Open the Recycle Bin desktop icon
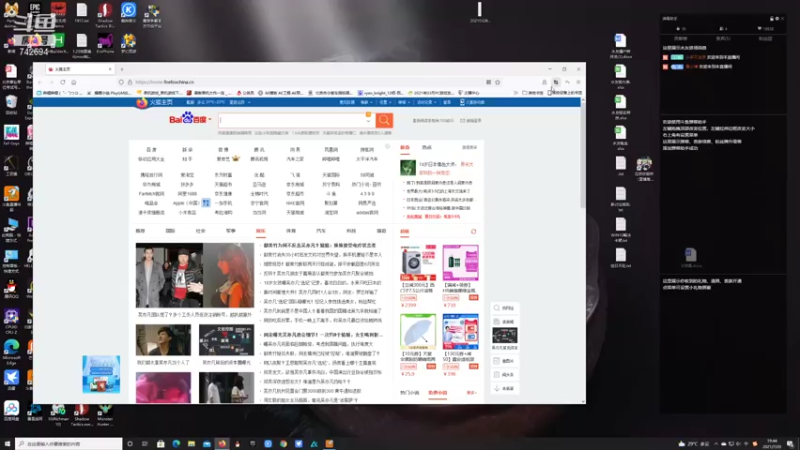 [x=11, y=105]
